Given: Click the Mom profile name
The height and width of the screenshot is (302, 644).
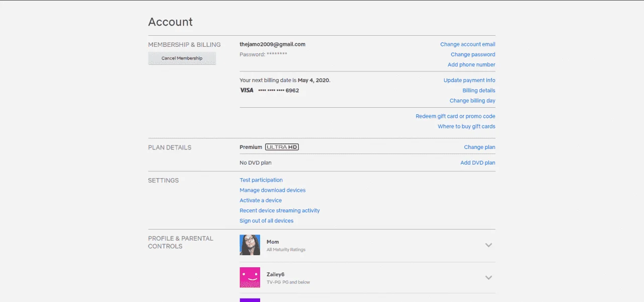Looking at the screenshot, I should click(x=273, y=242).
